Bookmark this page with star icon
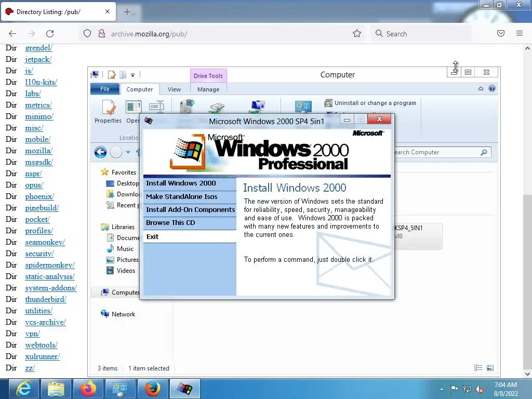This screenshot has width=532, height=399. click(x=356, y=34)
